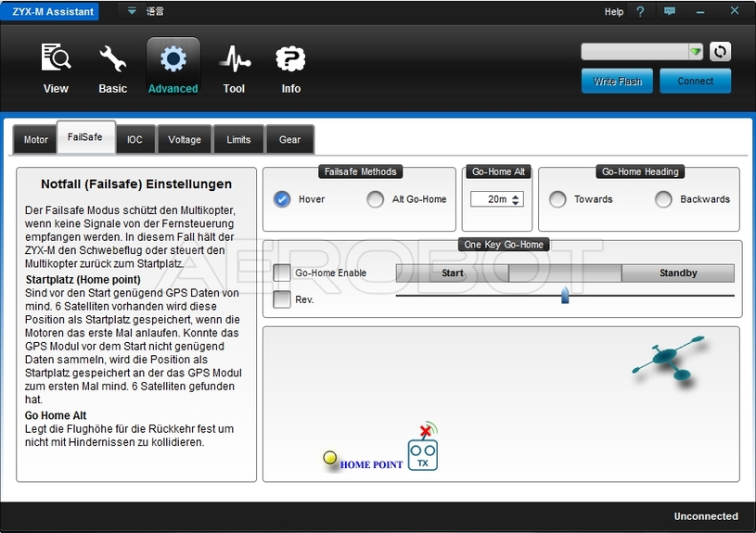Viewport: 756px width, 533px height.
Task: Click the Write Flash button
Action: (x=617, y=82)
